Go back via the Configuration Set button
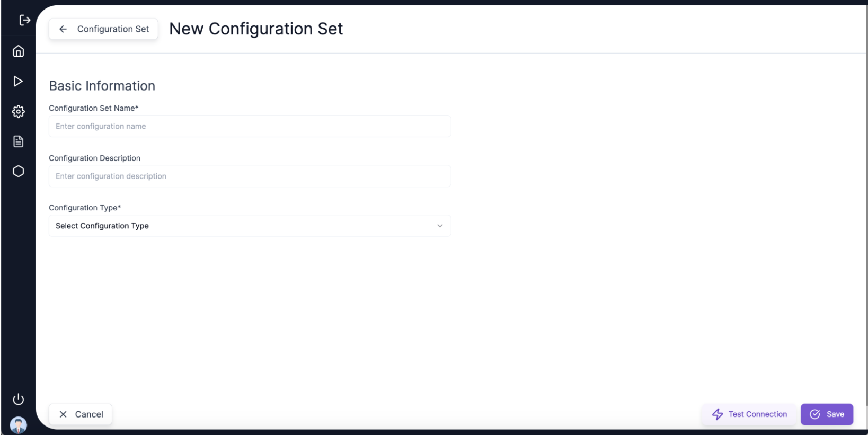The height and width of the screenshot is (435, 868). 112,29
